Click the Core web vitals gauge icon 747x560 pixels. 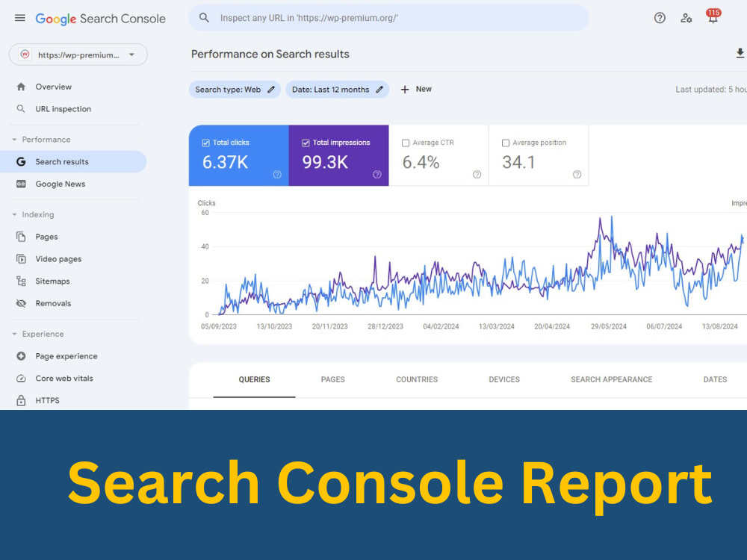point(21,378)
